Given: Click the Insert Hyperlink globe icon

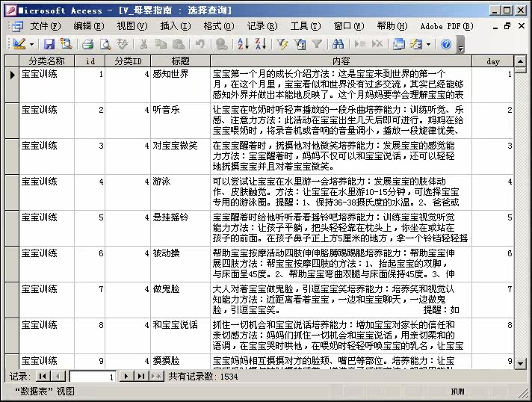Looking at the screenshot, I should [222, 44].
